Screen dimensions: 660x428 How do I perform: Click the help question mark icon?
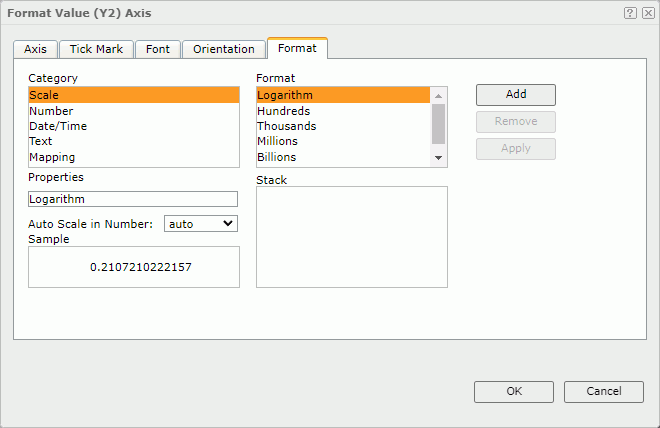click(x=630, y=13)
